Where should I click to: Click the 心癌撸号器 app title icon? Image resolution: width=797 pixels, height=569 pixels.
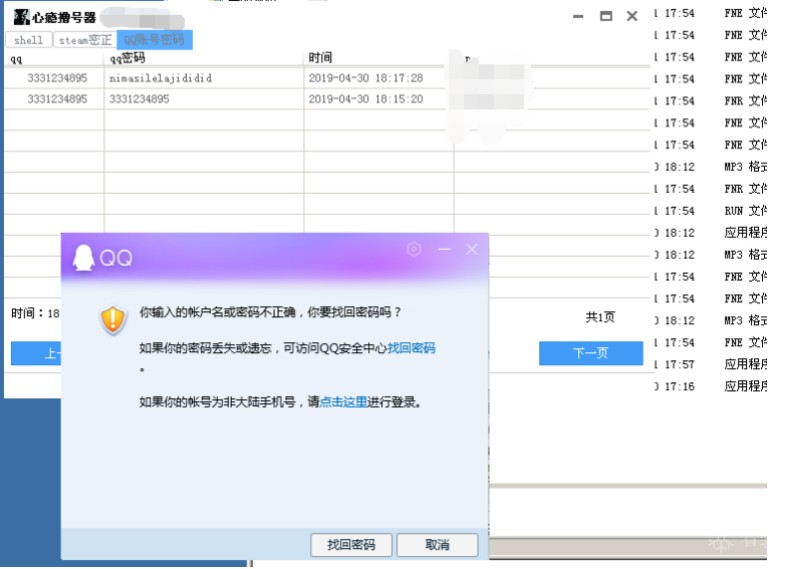pos(21,17)
